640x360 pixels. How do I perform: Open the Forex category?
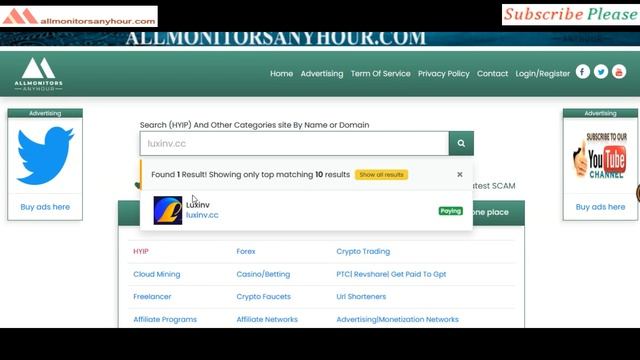click(x=246, y=251)
